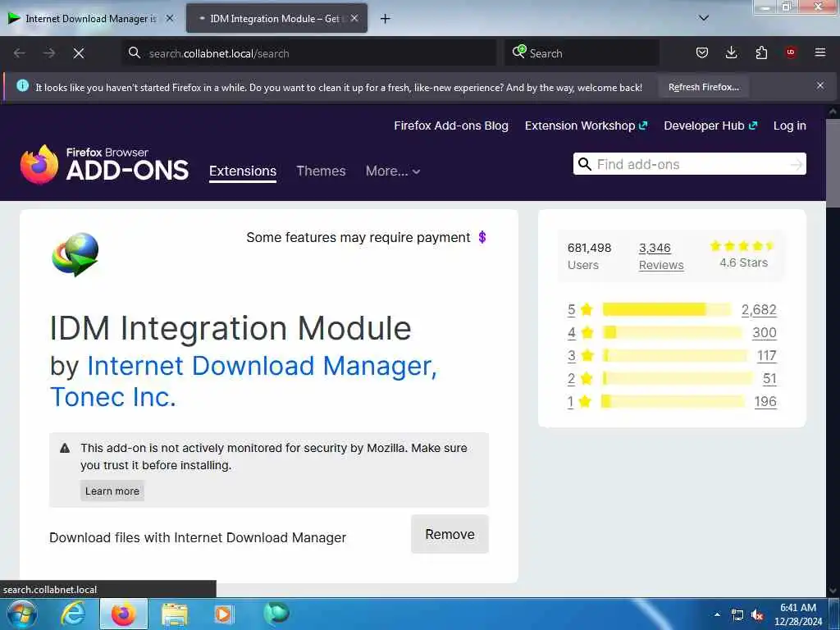Click the address bar URL field
Viewport: 840px width, 630px height.
[309, 53]
